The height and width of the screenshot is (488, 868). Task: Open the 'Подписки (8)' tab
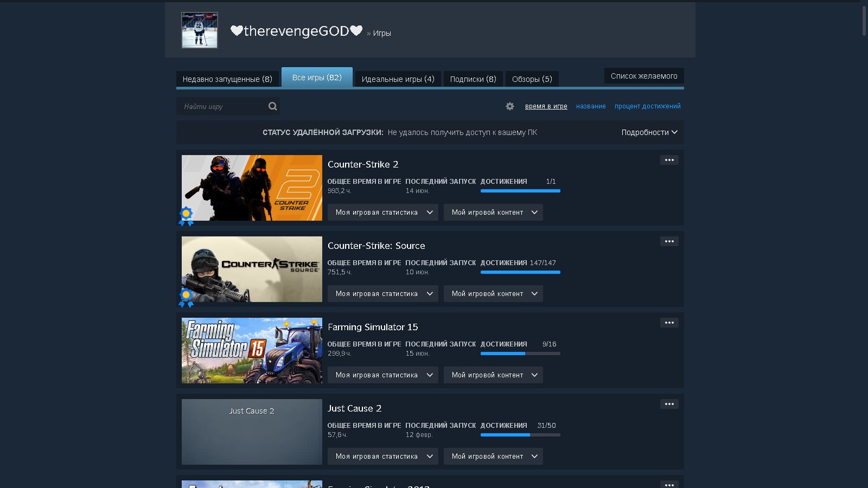tap(473, 79)
